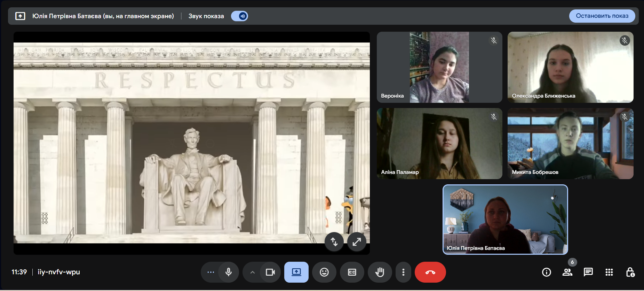Select Микита Бобрешов's video tile
Screen dimensions: 644x291
[570, 144]
